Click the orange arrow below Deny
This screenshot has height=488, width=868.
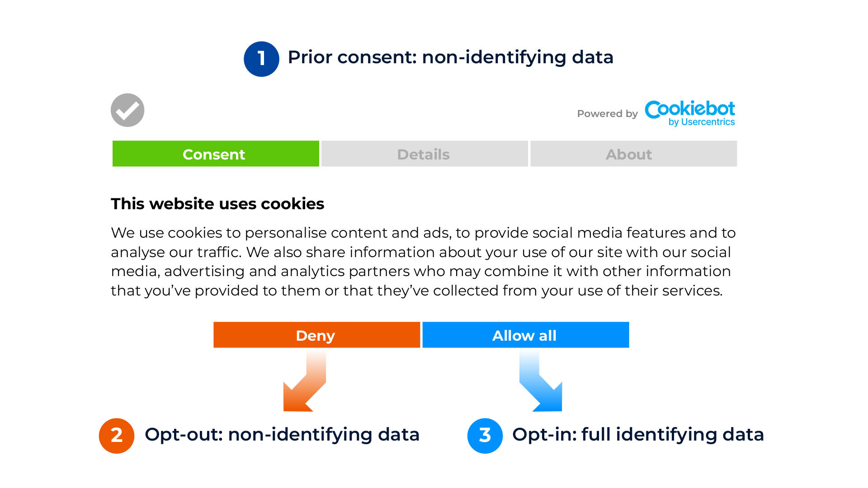[305, 382]
